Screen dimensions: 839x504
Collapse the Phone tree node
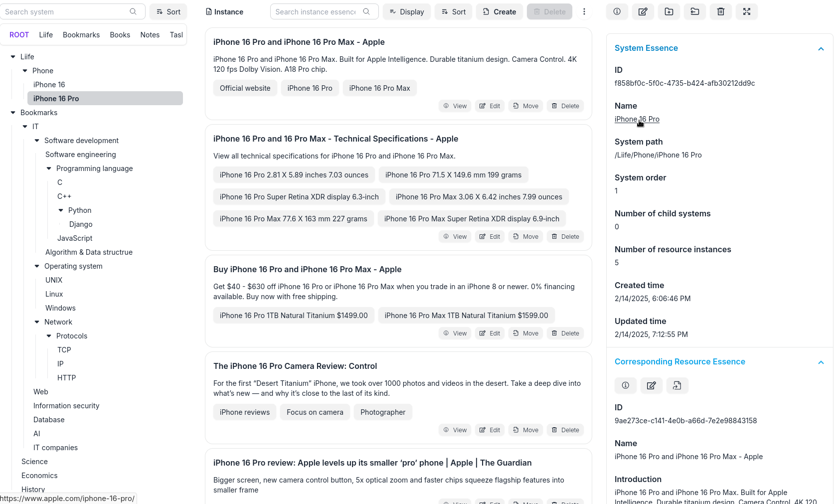click(25, 71)
